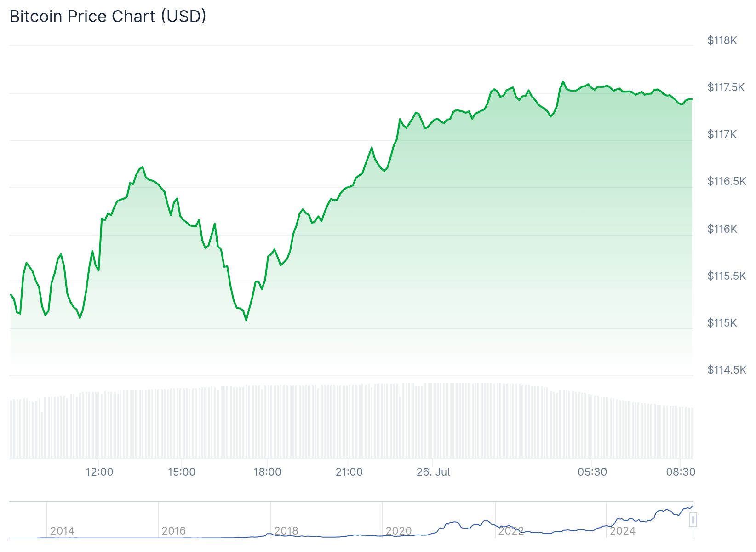Image resolution: width=756 pixels, height=552 pixels.
Task: Click the $114.5K price axis label
Action: pos(727,370)
